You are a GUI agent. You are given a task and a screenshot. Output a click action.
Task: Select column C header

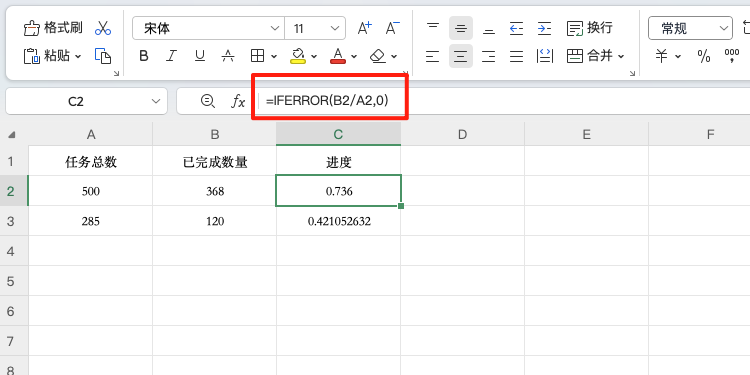point(338,134)
